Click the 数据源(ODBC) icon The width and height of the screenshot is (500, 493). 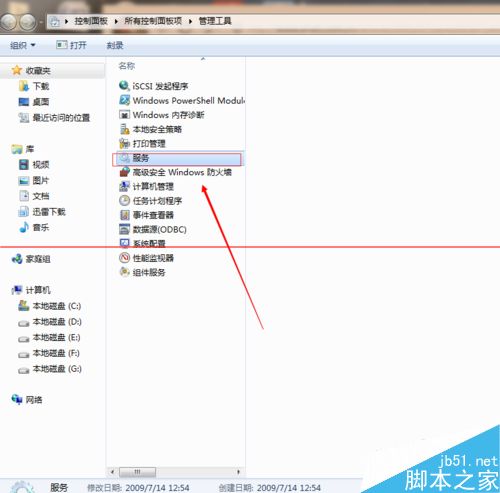(x=124, y=229)
